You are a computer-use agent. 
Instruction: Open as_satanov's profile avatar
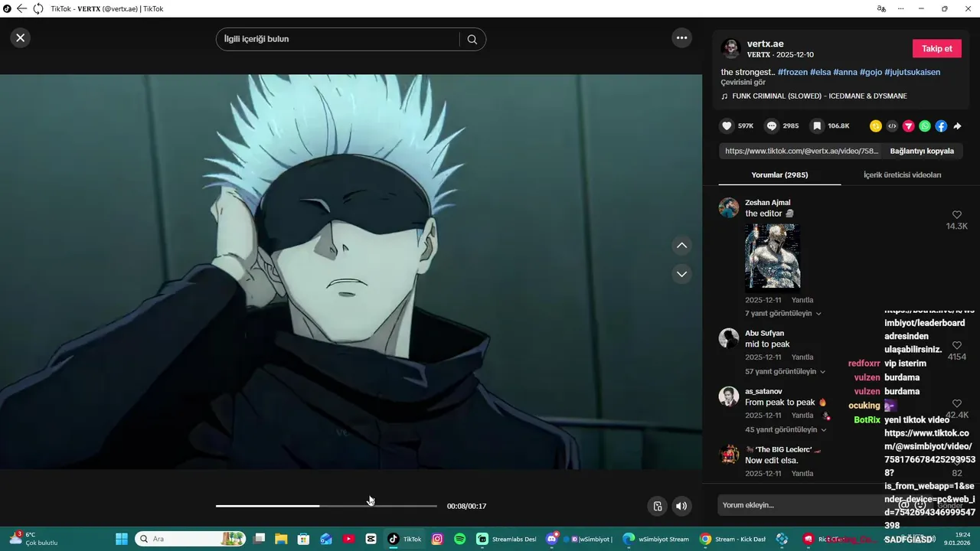(x=729, y=396)
